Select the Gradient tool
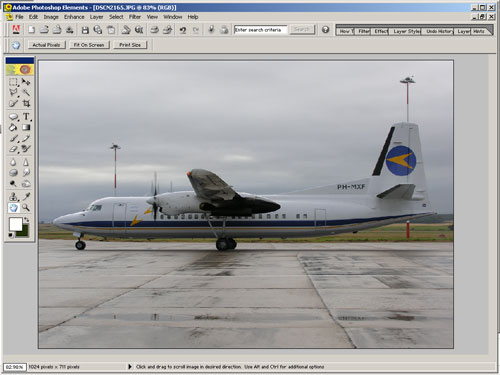The image size is (500, 375). point(26,127)
